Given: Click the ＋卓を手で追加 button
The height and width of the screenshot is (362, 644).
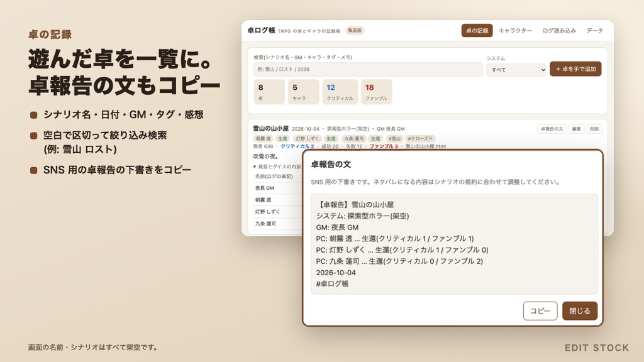Looking at the screenshot, I should click(x=575, y=69).
